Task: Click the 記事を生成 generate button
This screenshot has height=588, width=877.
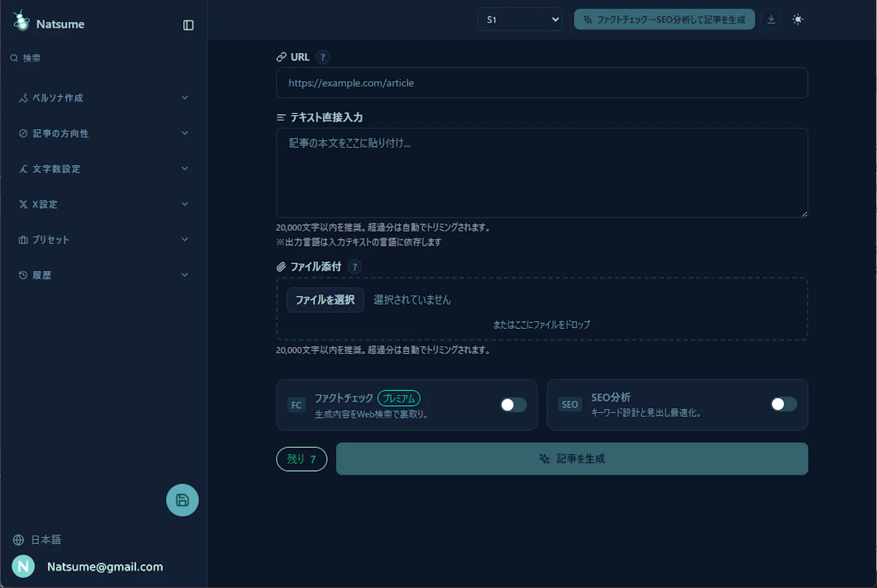Action: point(572,459)
